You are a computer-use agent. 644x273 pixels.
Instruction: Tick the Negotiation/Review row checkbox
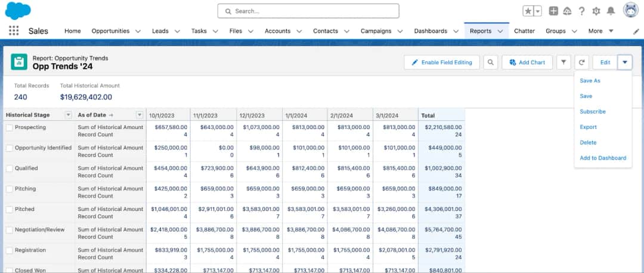(9, 230)
